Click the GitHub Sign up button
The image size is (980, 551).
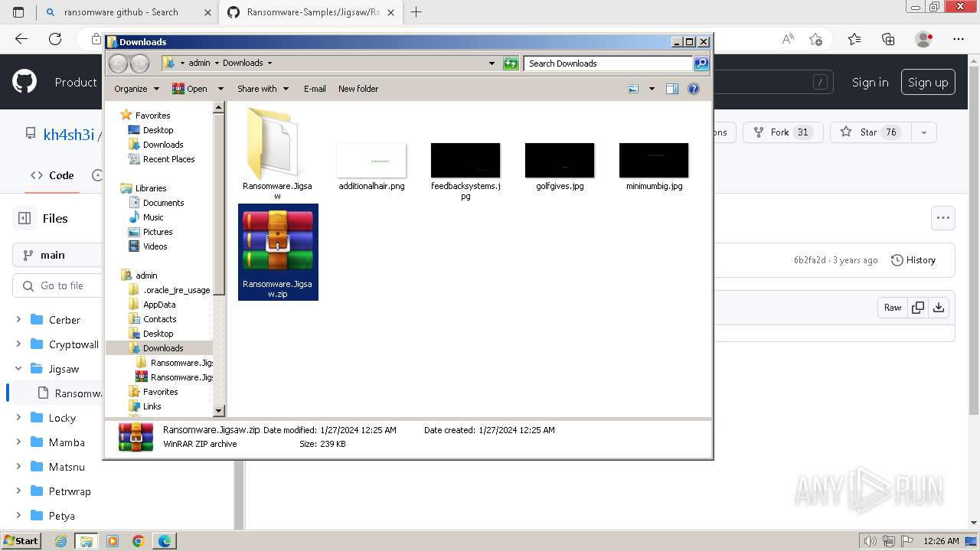928,82
